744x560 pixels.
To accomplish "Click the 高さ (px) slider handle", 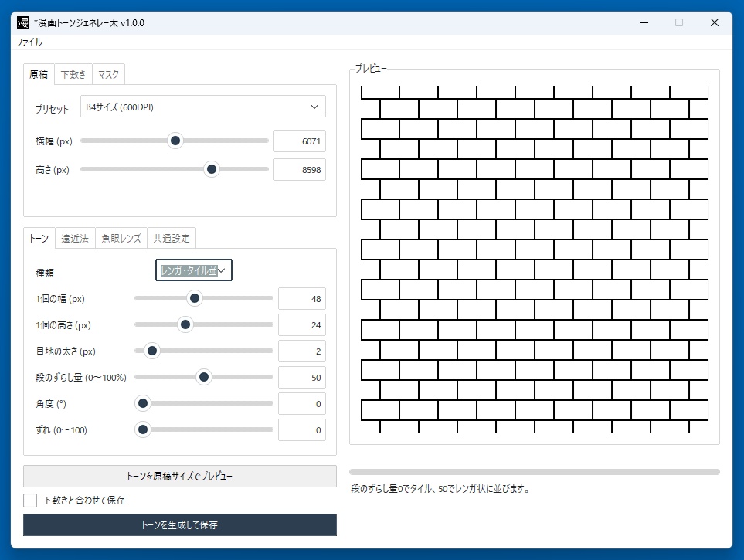I will click(212, 169).
